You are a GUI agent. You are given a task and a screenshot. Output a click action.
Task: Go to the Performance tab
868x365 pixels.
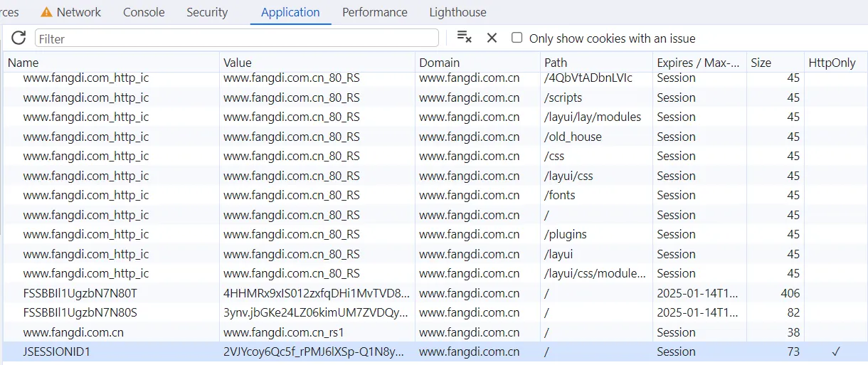click(x=375, y=12)
